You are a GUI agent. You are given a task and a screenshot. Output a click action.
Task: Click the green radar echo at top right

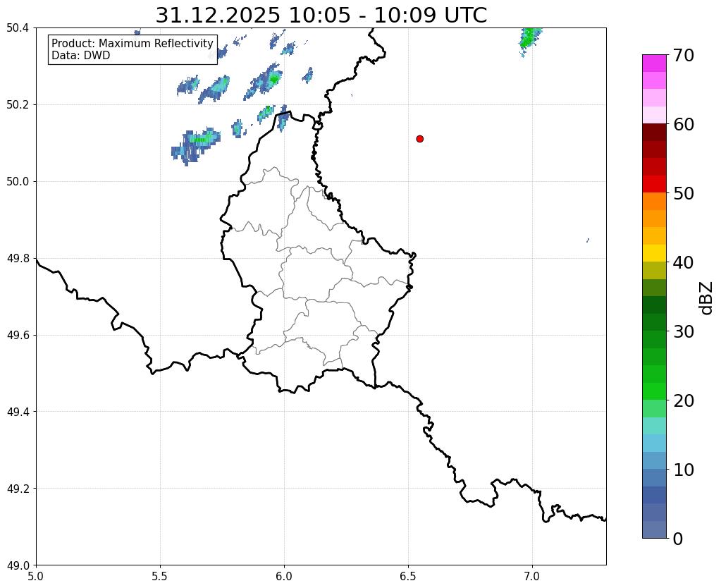click(x=529, y=39)
